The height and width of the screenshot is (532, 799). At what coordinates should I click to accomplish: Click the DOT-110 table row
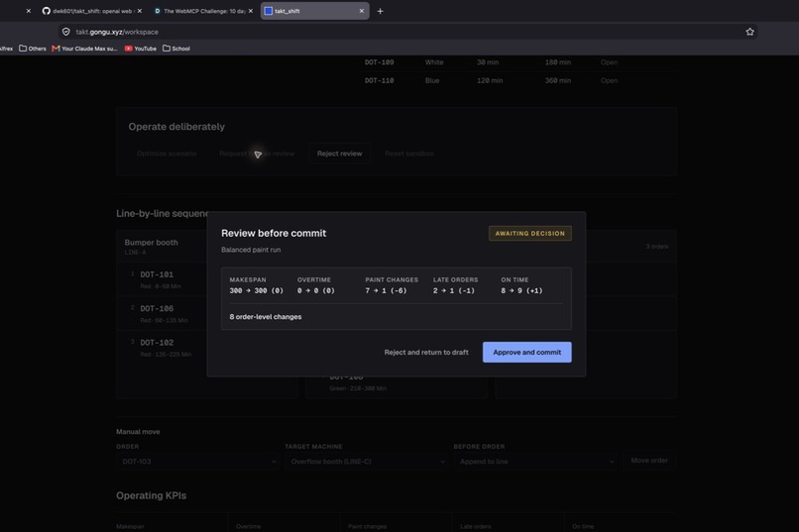point(518,80)
